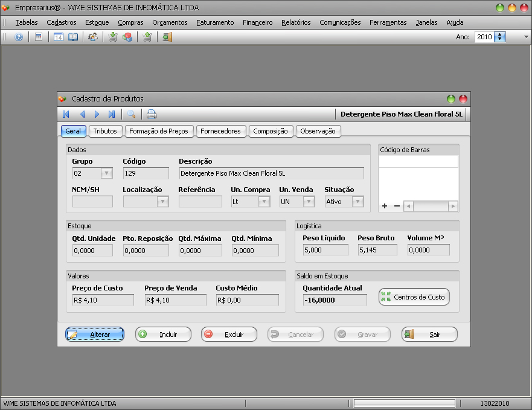Click the Descrição text field
Viewport: 532px width, 410px height.
tap(271, 173)
